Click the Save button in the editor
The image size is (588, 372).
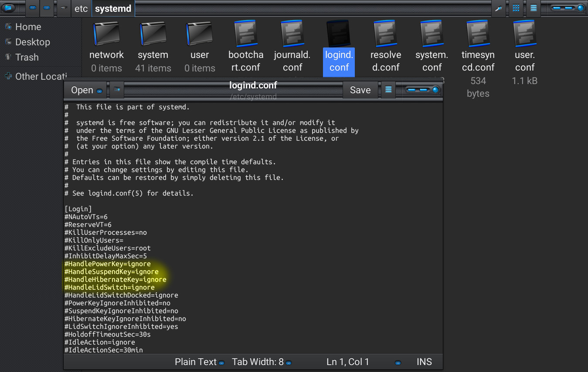[360, 90]
